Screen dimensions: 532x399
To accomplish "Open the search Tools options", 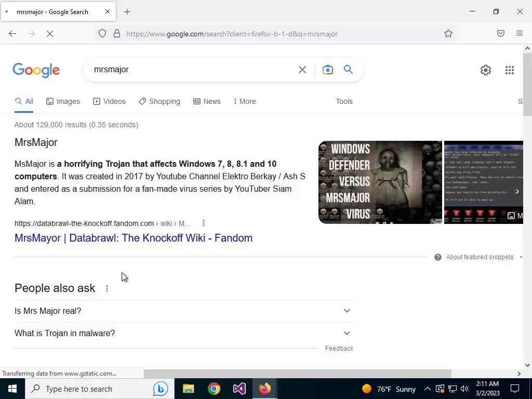I will click(344, 101).
